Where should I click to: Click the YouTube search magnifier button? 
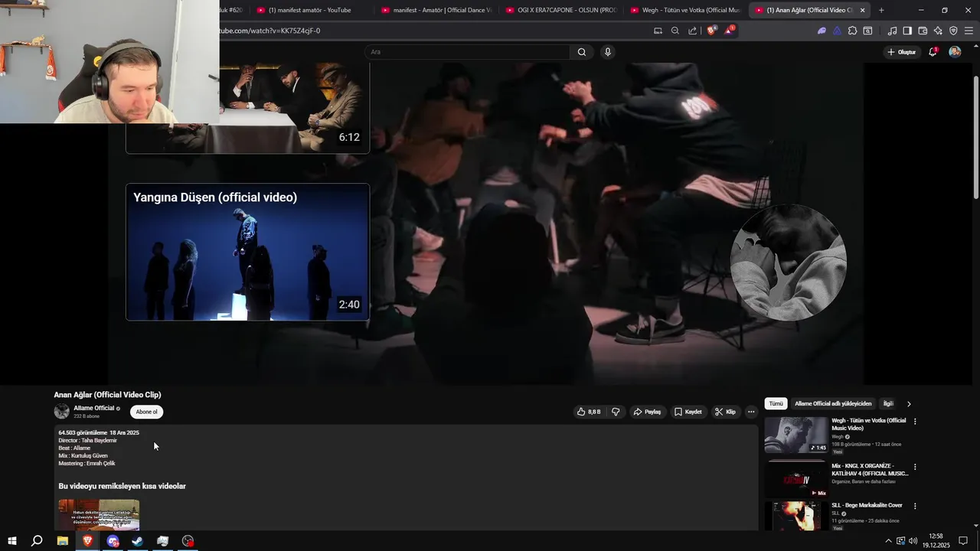[x=582, y=52]
